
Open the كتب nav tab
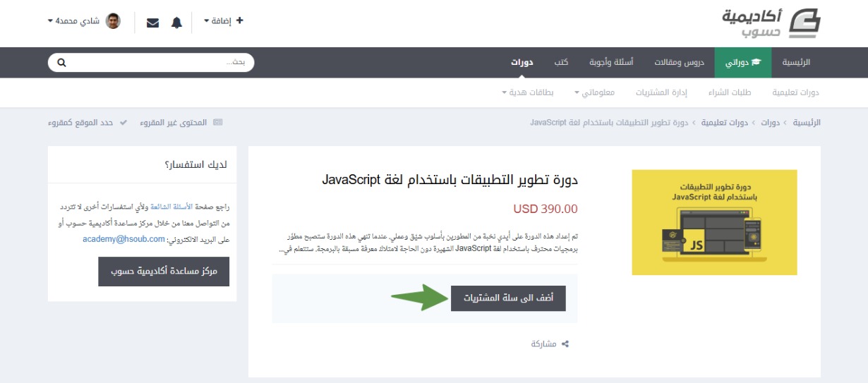pos(561,63)
